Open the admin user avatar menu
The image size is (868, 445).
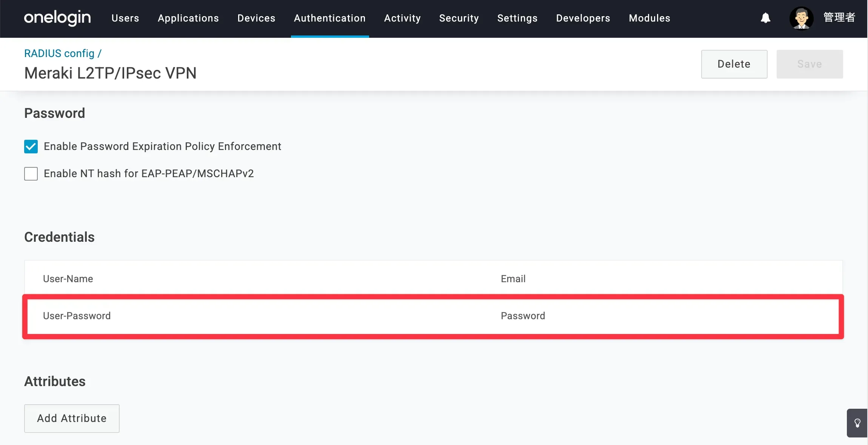click(x=801, y=18)
